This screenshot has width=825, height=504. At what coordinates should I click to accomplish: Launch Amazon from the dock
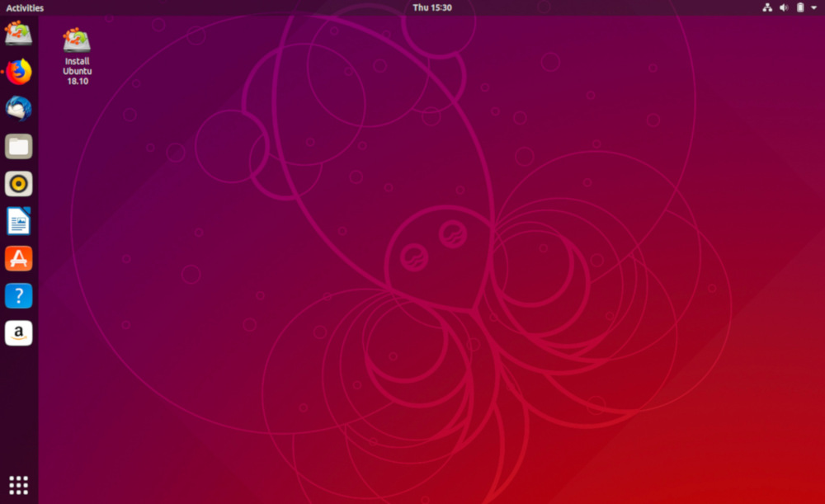point(19,333)
